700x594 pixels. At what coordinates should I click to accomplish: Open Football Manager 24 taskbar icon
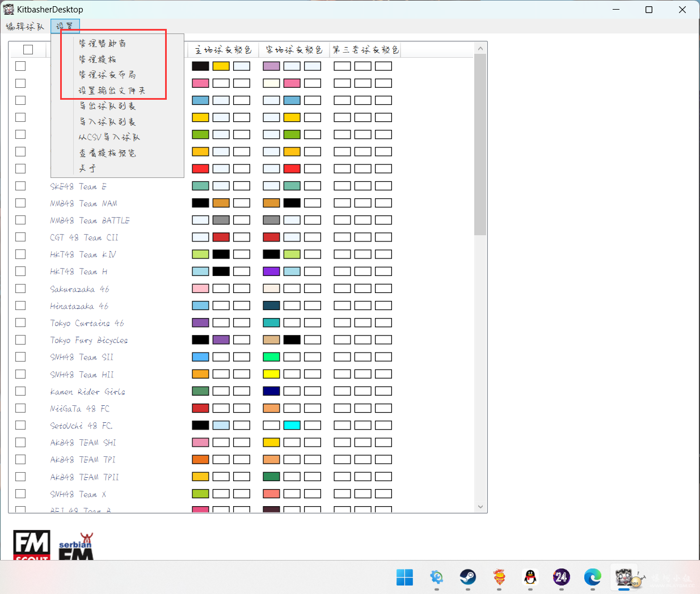pos(561,577)
